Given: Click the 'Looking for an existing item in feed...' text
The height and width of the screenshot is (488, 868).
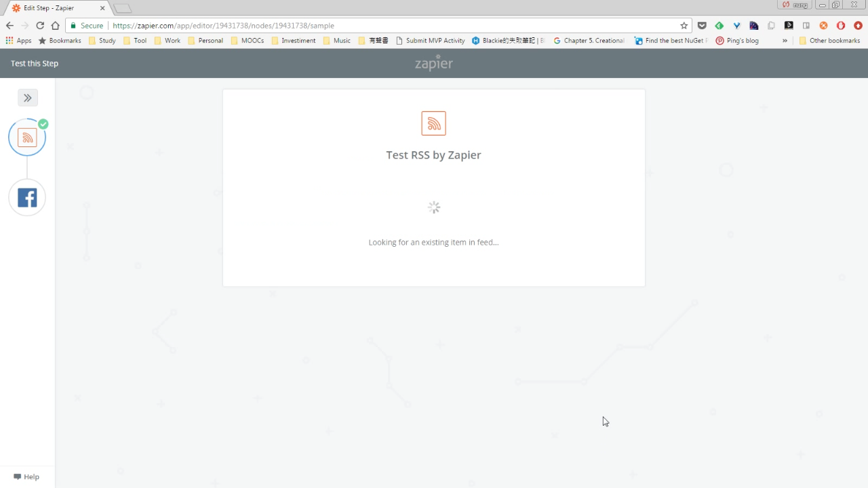Looking at the screenshot, I should point(433,242).
